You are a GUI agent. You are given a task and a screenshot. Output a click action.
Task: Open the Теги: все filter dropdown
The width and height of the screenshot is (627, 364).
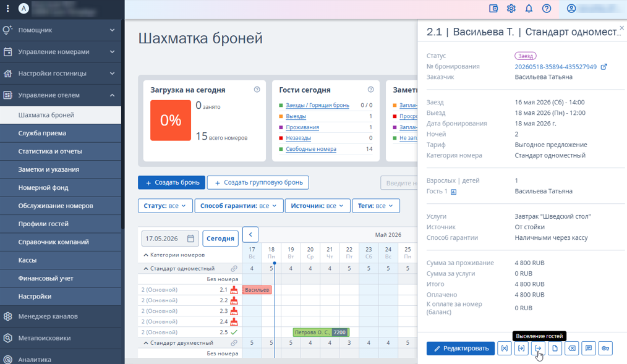[x=376, y=206]
